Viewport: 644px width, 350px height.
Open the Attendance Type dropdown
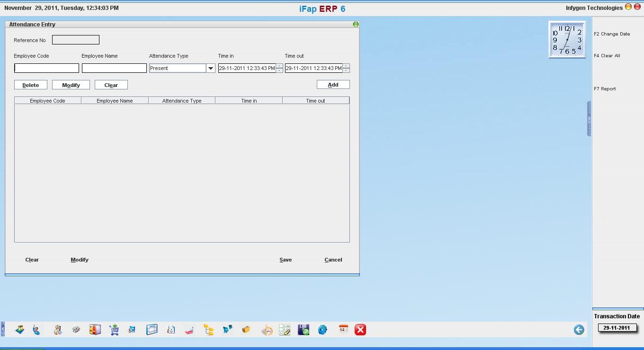point(211,68)
